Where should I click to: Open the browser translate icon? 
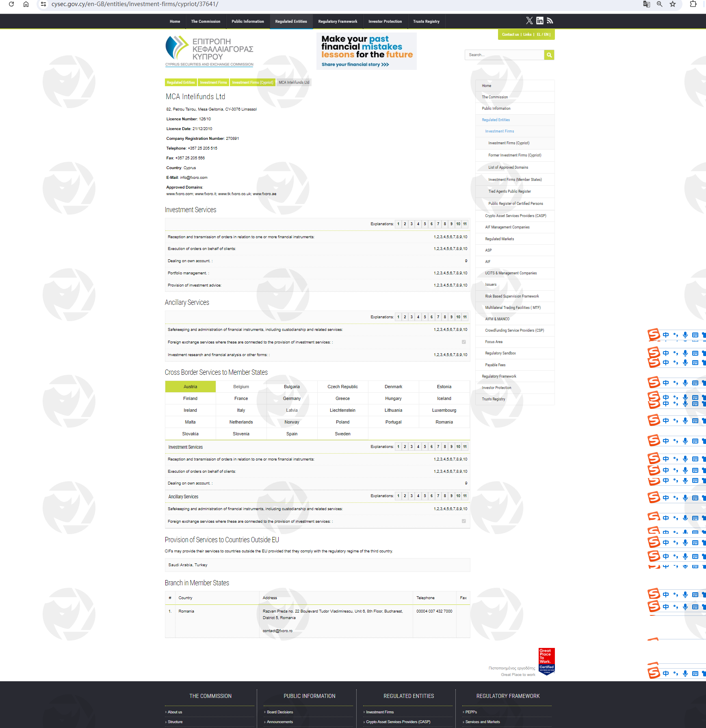point(646,4)
